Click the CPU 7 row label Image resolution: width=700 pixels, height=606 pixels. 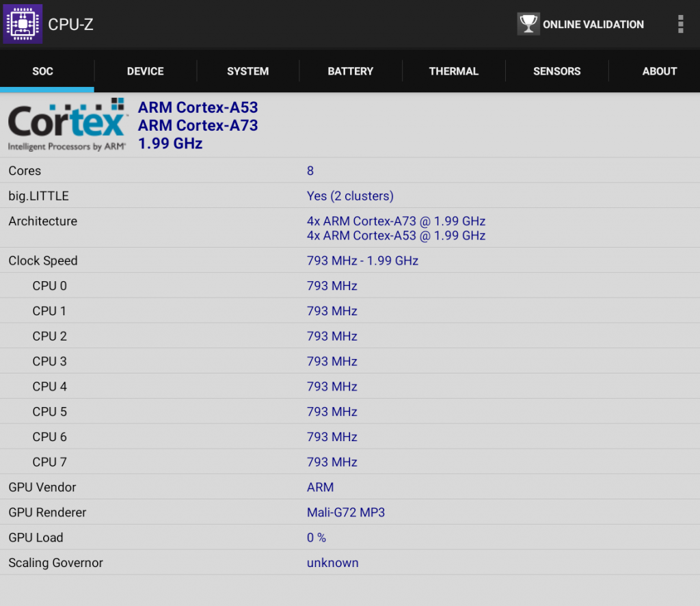[x=49, y=462]
